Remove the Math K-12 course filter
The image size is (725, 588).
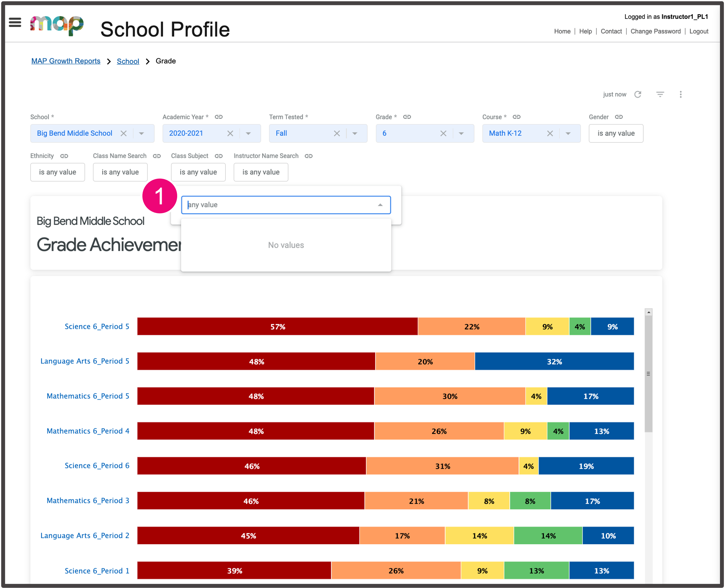point(550,133)
